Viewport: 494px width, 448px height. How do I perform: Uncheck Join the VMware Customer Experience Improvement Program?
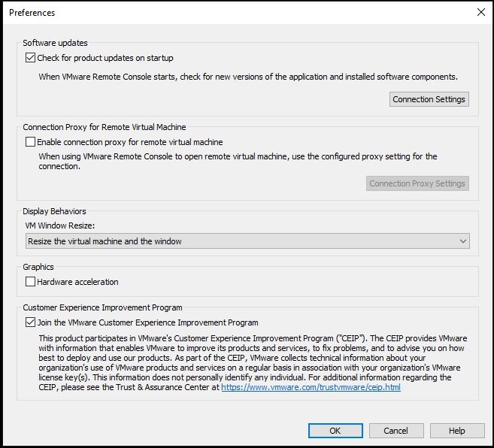pos(31,322)
